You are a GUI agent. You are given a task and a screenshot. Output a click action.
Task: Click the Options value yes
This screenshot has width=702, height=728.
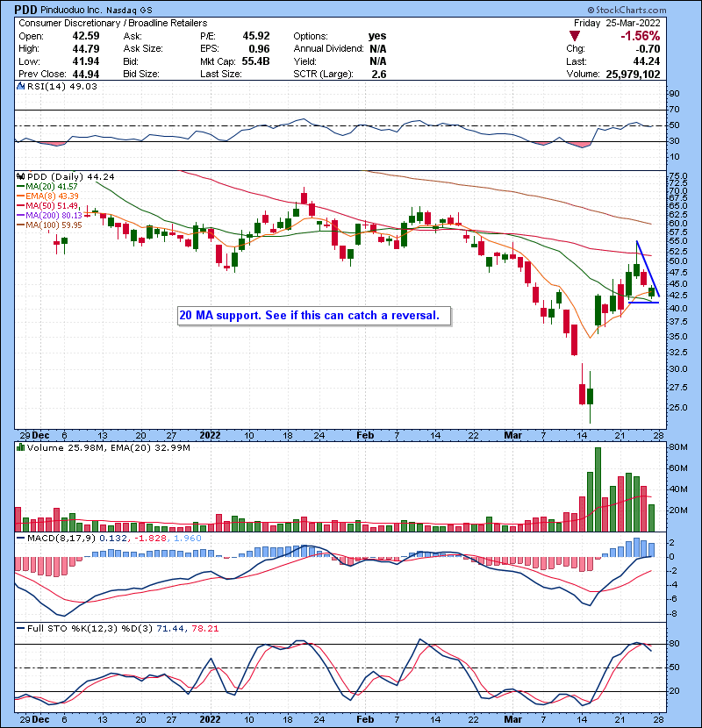point(376,36)
